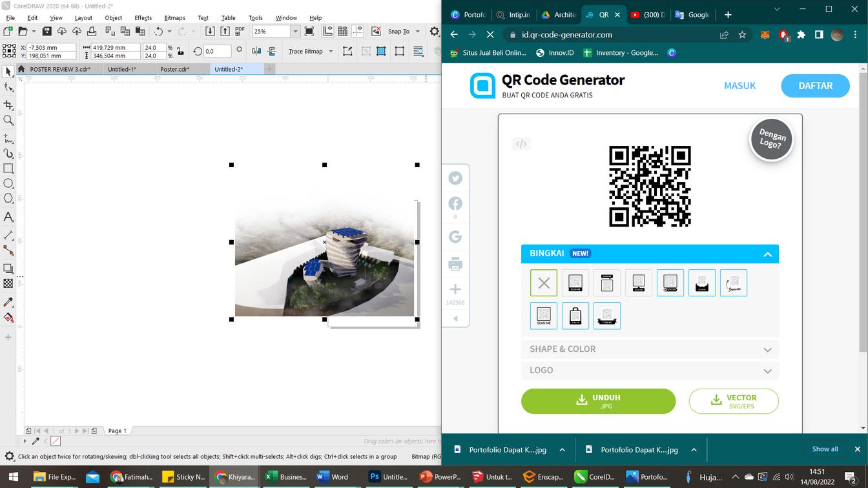Click the Publish to PDF icon
The width and height of the screenshot is (868, 488).
pyautogui.click(x=240, y=31)
